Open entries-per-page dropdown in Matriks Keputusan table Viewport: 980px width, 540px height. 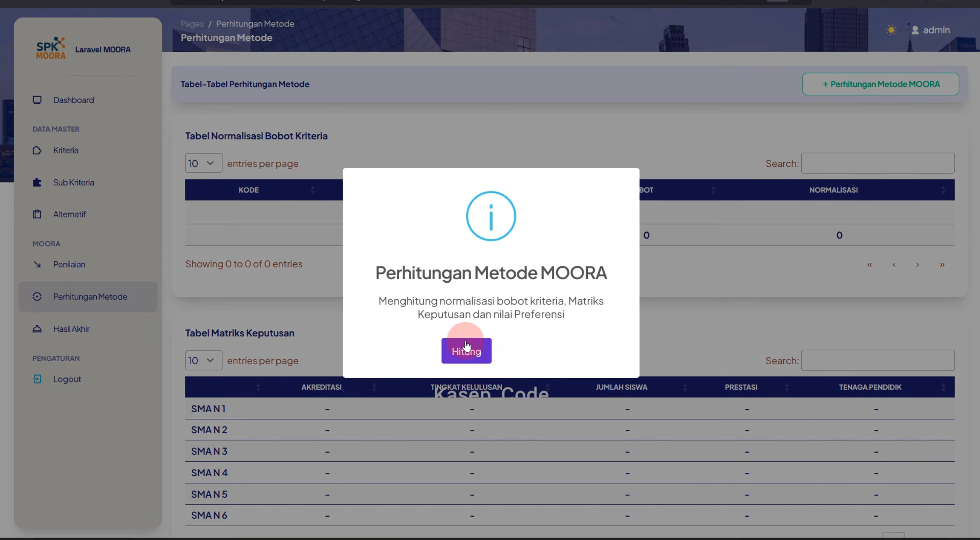coord(204,361)
